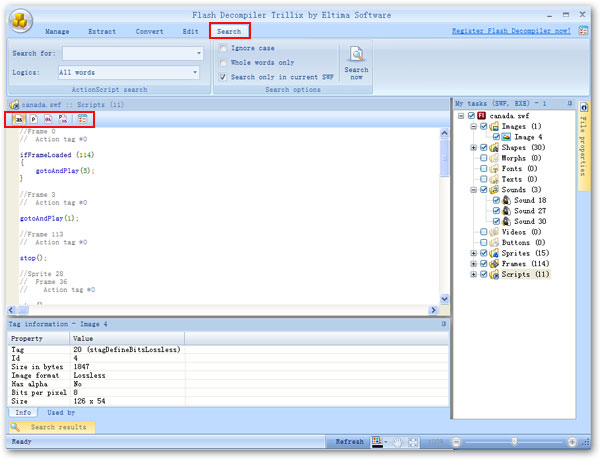The height and width of the screenshot is (459, 600).
Task: Open the Edit ribbon tab
Action: click(190, 31)
